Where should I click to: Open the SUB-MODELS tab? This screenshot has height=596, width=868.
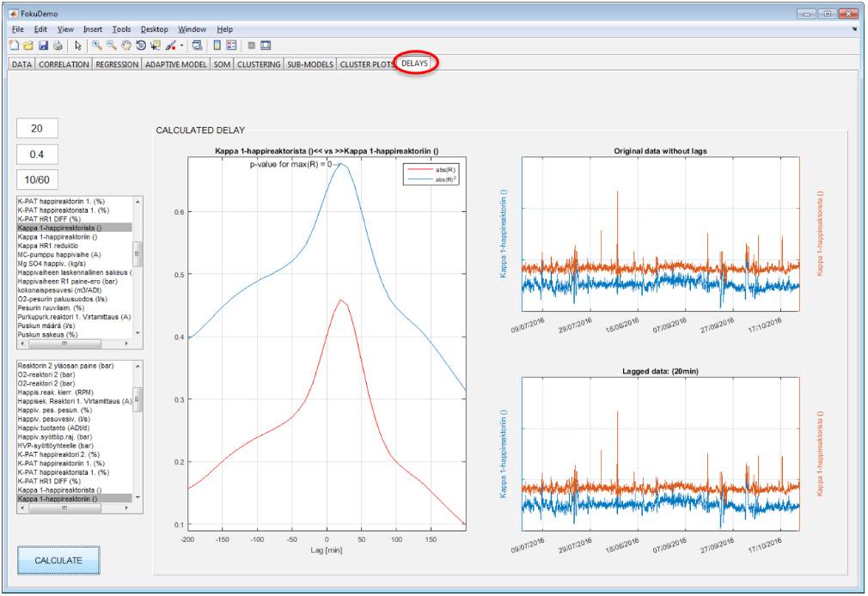[x=310, y=64]
